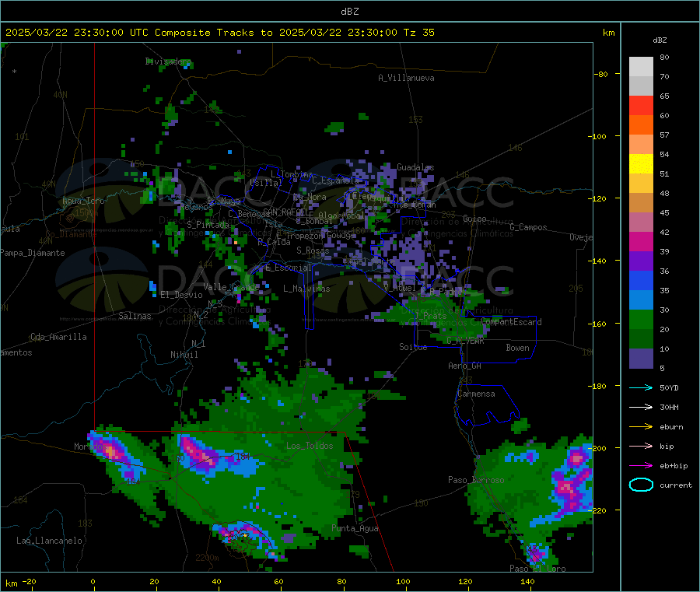700x592 pixels.
Task: Click the 'Paso_Barroso' label
Action: pos(476,480)
